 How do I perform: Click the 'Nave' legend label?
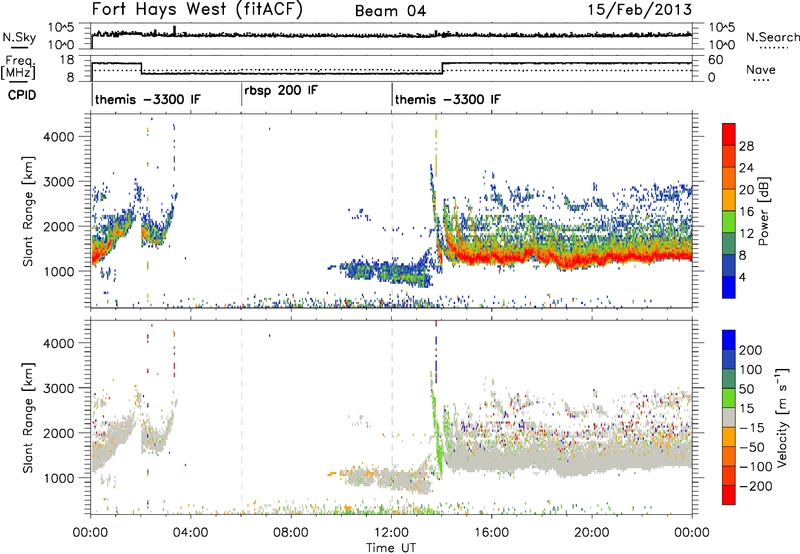click(761, 69)
